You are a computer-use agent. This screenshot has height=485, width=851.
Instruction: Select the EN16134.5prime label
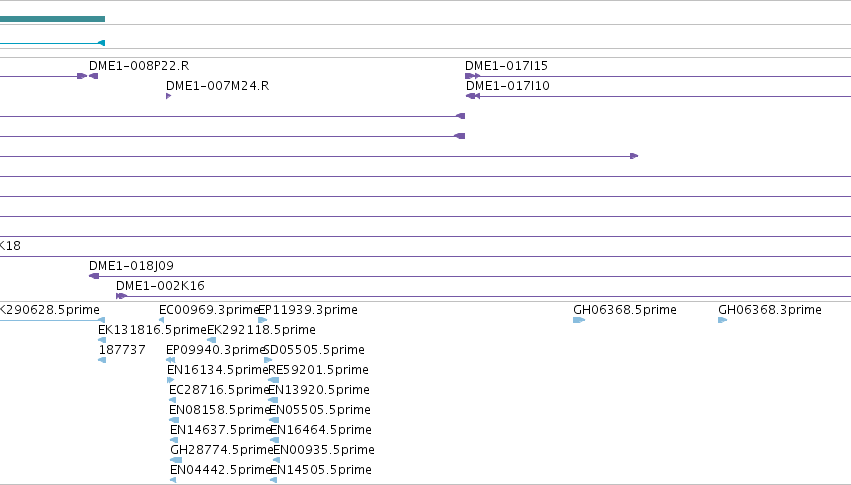click(218, 370)
